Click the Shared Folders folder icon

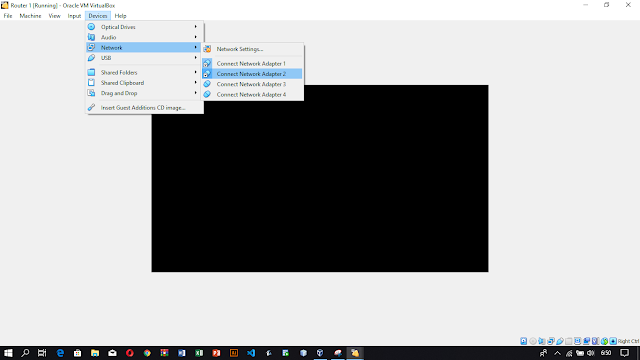click(x=91, y=72)
